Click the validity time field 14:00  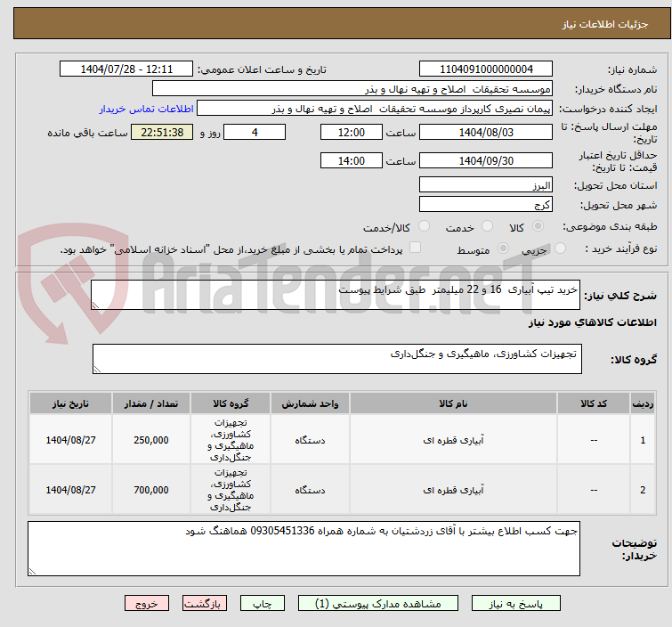(351, 160)
